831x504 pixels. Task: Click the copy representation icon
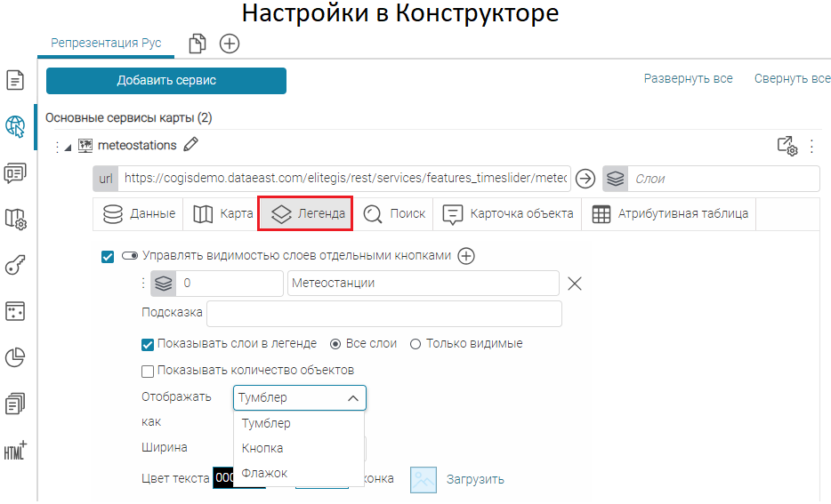(198, 44)
